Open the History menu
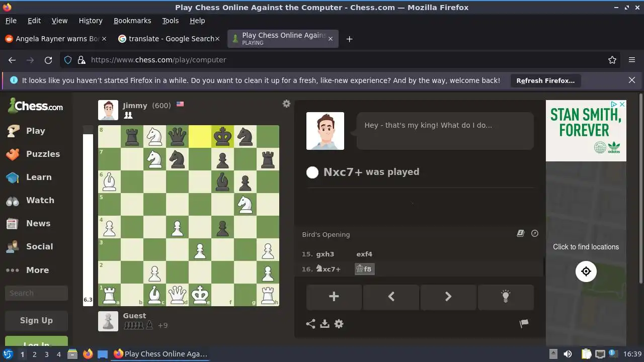Screen dimensions: 644x362 tap(91, 21)
